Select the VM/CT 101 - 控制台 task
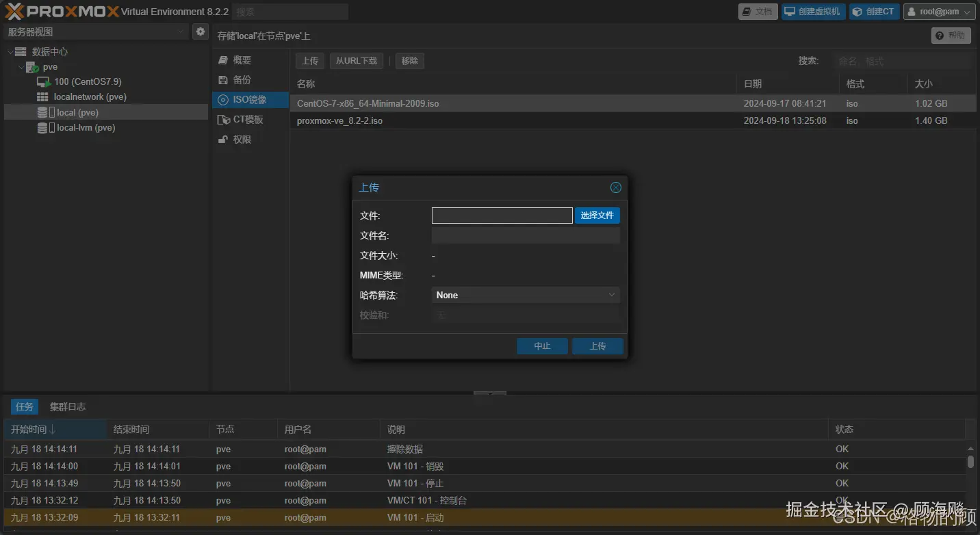 coord(485,501)
